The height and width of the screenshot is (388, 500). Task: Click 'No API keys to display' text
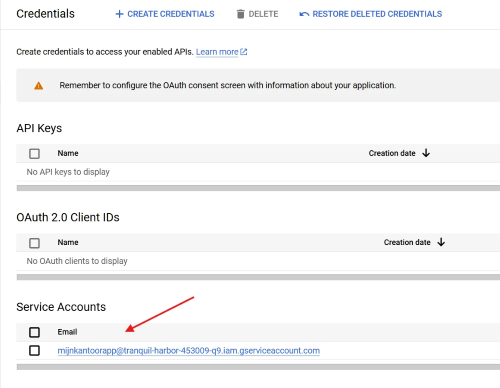(x=68, y=172)
